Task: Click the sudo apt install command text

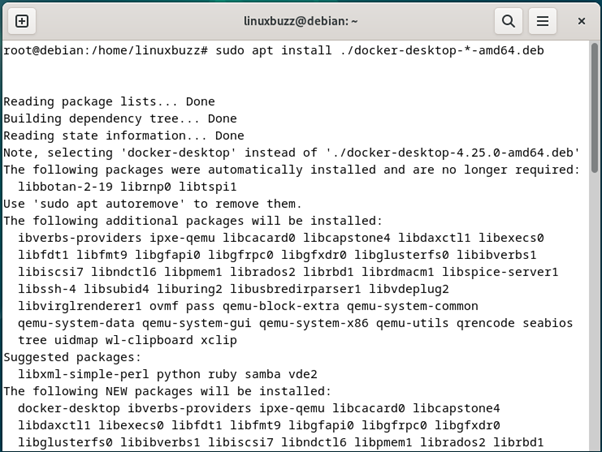Action: [x=379, y=51]
